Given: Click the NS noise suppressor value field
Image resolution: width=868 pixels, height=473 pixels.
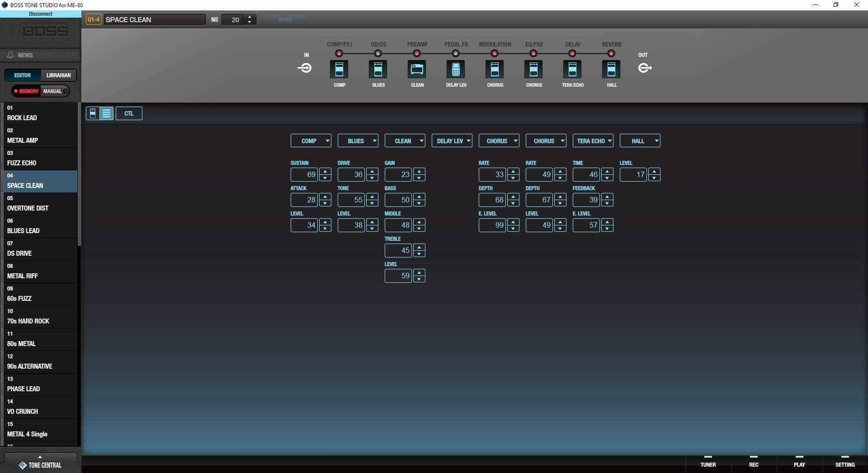Looking at the screenshot, I should coord(232,19).
